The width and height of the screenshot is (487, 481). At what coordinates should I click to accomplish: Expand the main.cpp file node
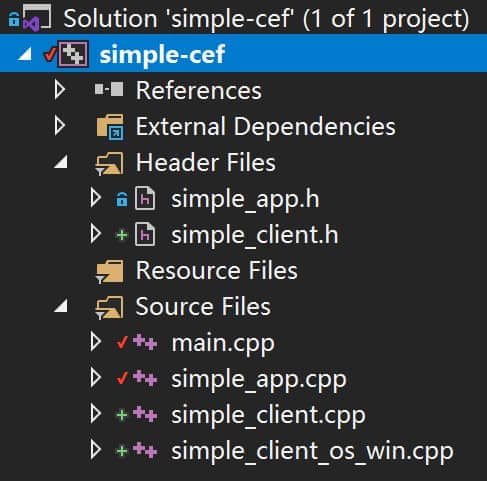96,342
